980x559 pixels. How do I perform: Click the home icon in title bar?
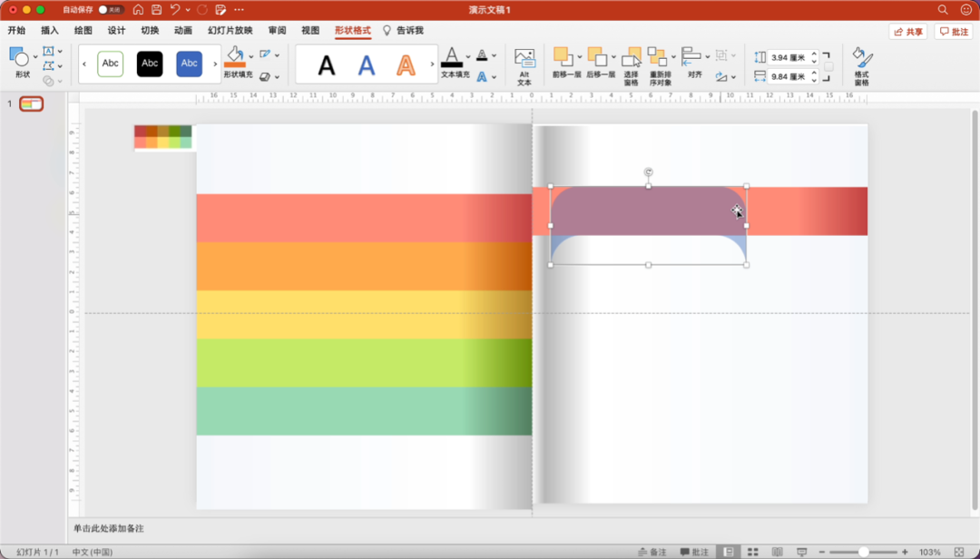(x=138, y=9)
